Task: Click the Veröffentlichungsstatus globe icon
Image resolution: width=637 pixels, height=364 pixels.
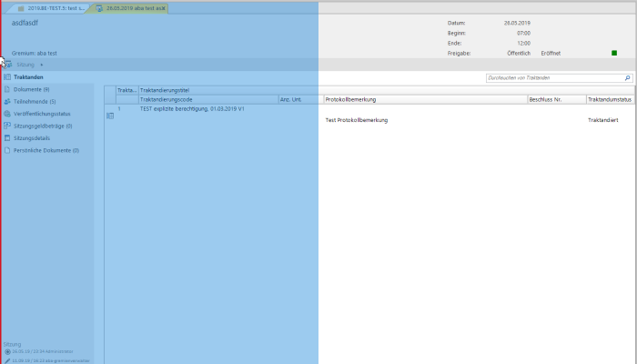Action: point(7,114)
